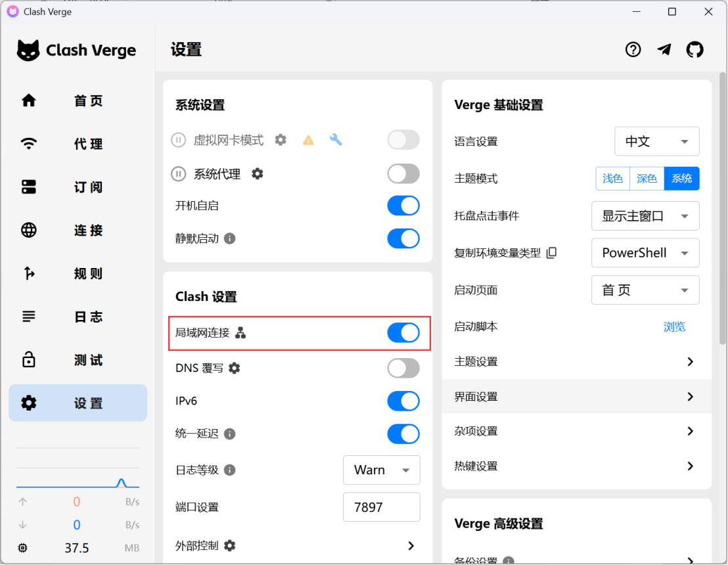Click pause icon beside 系统代理
Viewport: 728px width, 565px height.
pos(178,174)
